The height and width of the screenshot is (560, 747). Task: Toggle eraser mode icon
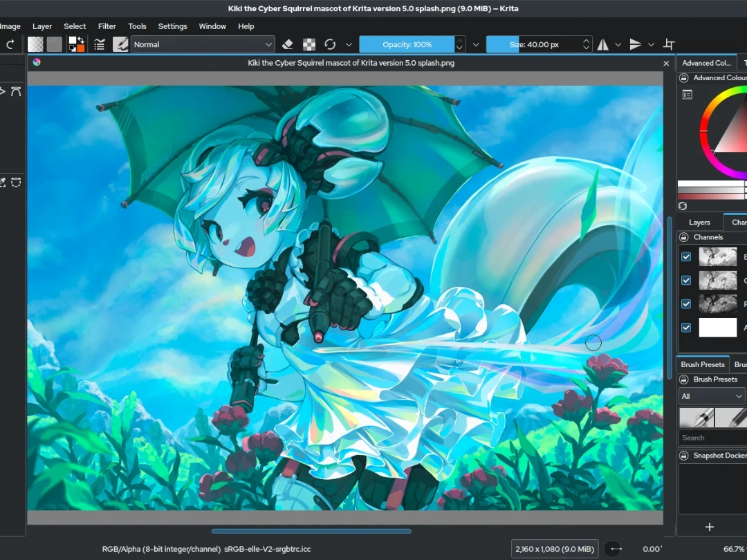click(287, 44)
